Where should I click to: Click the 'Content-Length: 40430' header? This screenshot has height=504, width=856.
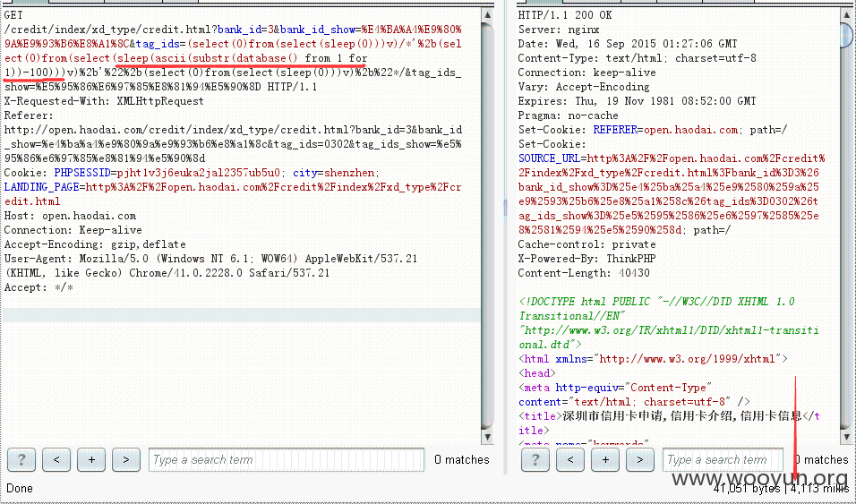584,272
